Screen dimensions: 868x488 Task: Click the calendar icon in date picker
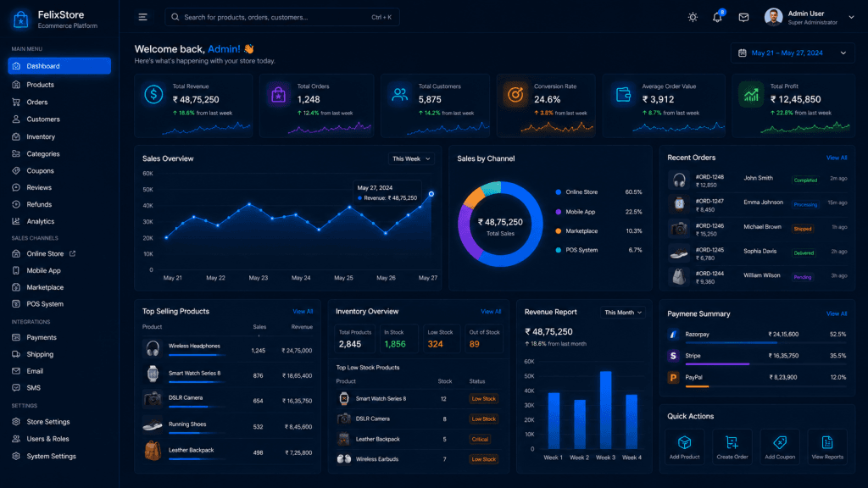[743, 53]
